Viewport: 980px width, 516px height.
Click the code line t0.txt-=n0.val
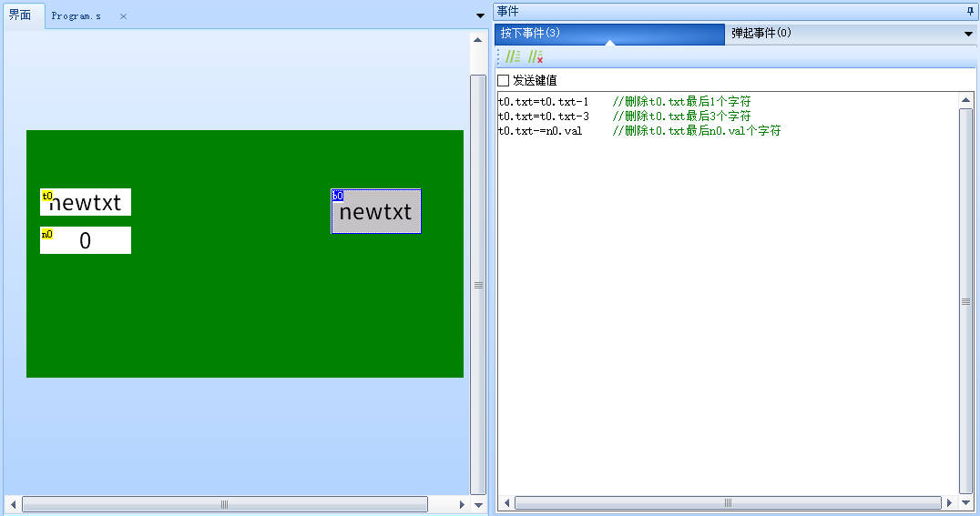pyautogui.click(x=540, y=131)
